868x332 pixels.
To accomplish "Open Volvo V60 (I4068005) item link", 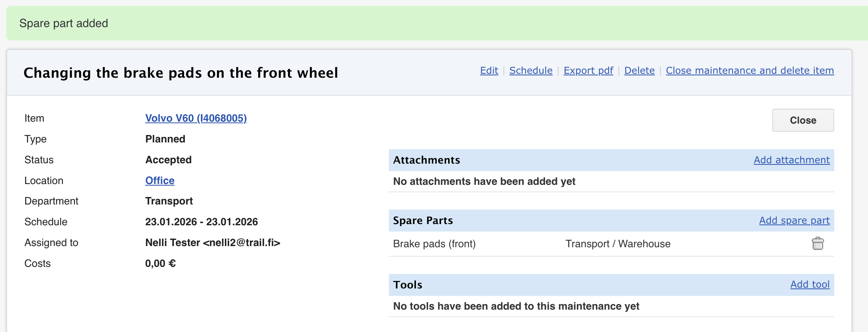I will coord(196,118).
